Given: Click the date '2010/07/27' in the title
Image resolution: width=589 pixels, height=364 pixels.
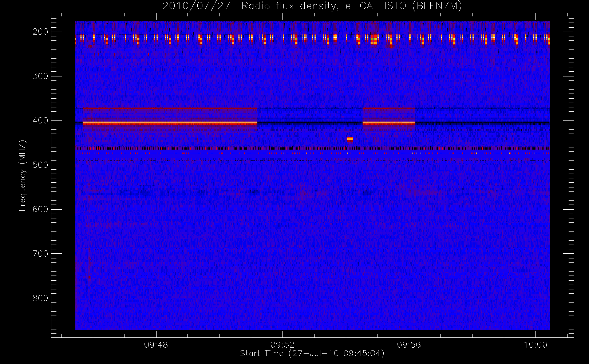Looking at the screenshot, I should click(x=196, y=6).
